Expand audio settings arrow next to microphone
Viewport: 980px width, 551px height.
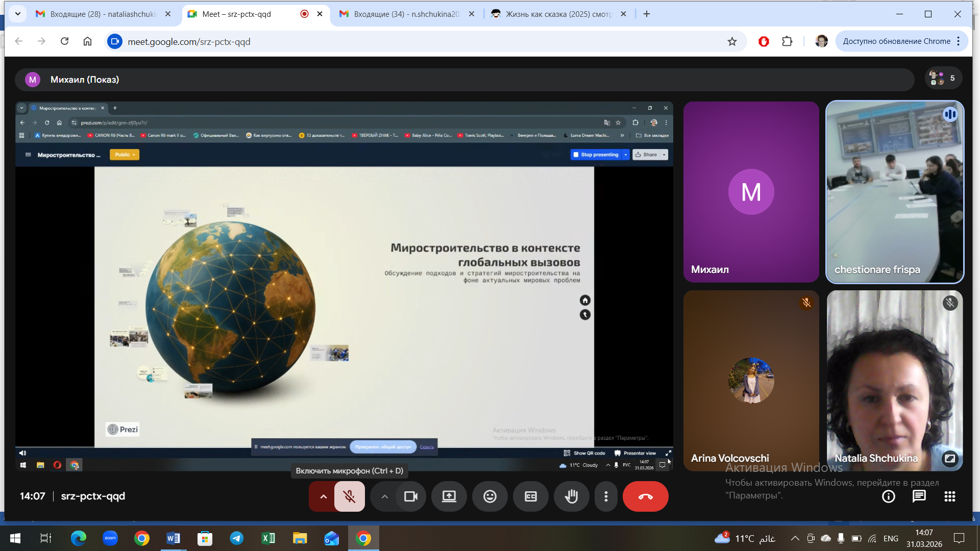click(323, 496)
